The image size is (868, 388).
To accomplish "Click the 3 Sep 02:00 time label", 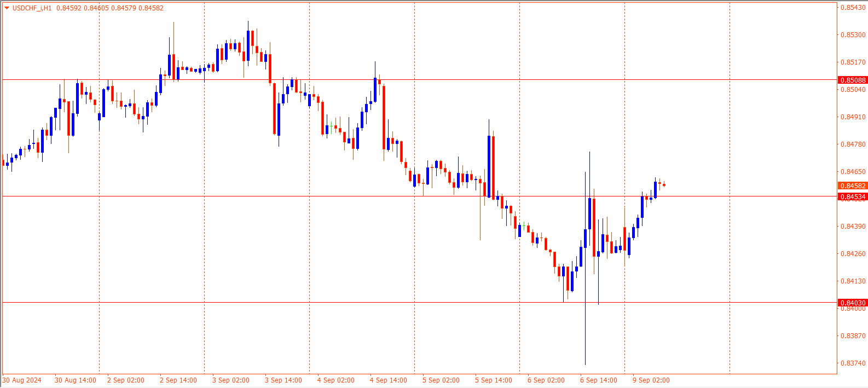I will (x=231, y=380).
